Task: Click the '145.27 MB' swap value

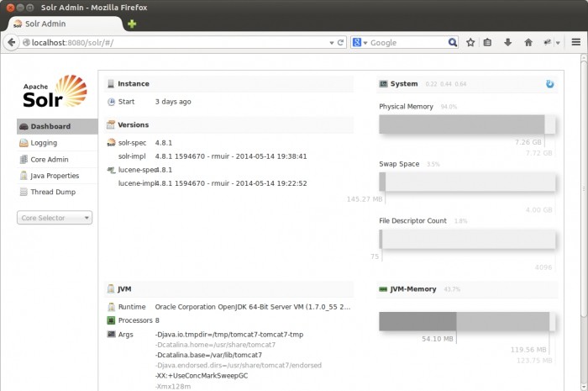Action: click(365, 199)
